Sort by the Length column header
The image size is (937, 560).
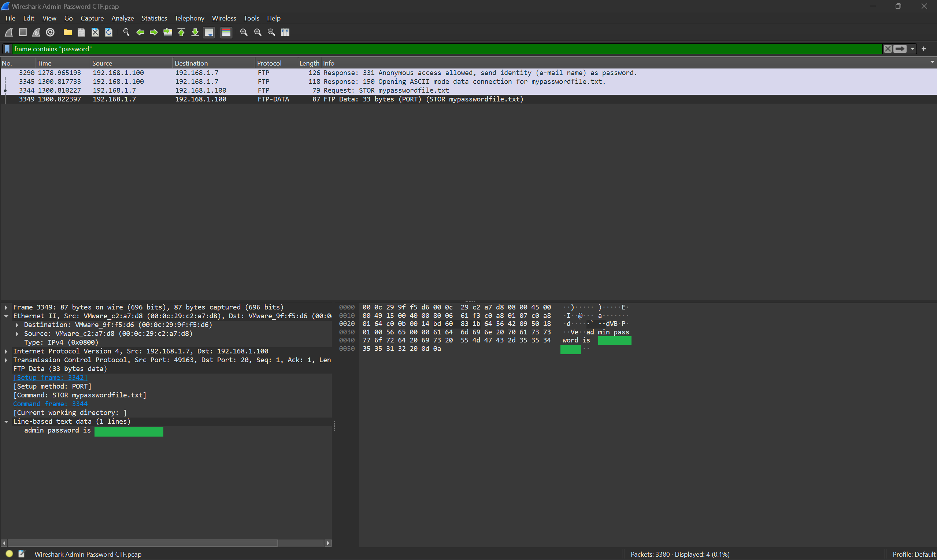point(310,63)
